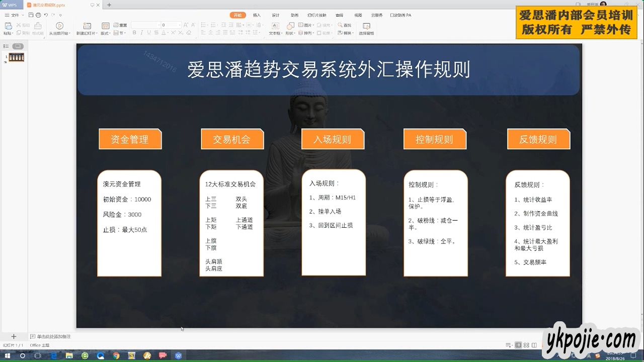Expand the font size dropdown
This screenshot has height=362, width=644.
180,25
